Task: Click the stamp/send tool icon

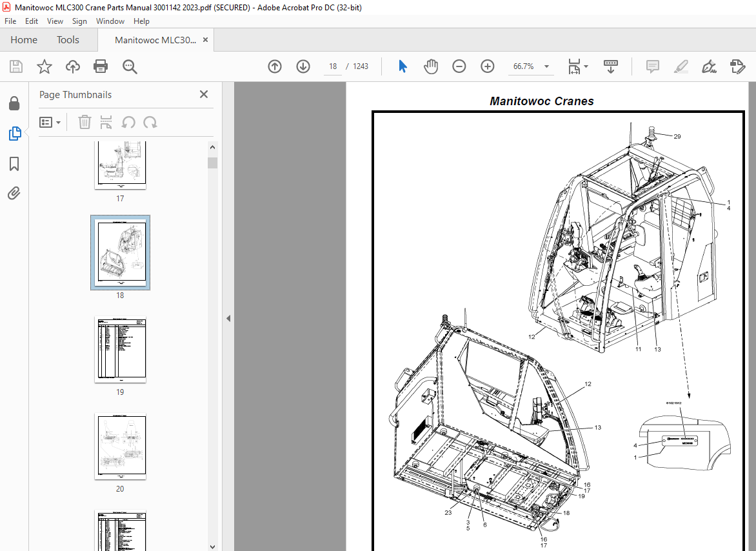Action: click(738, 66)
